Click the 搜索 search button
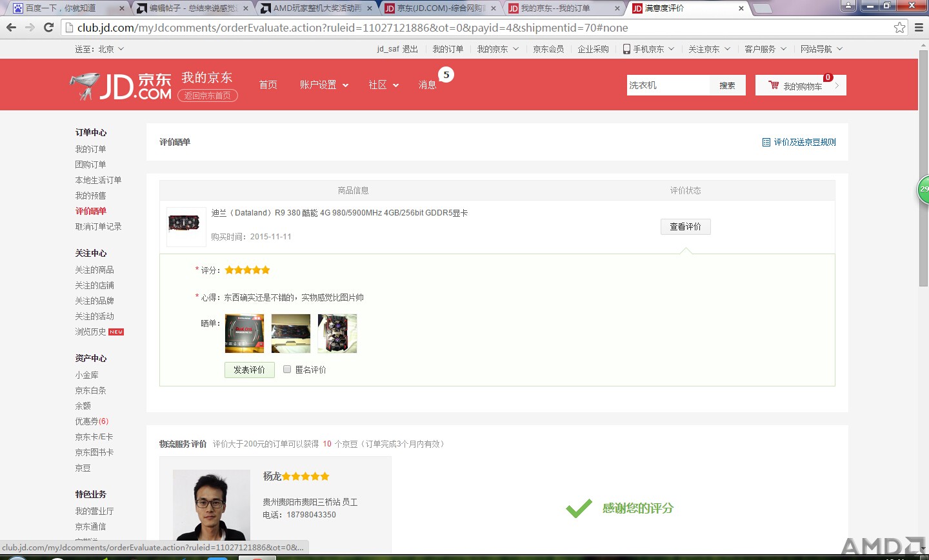The height and width of the screenshot is (560, 929). pos(728,85)
